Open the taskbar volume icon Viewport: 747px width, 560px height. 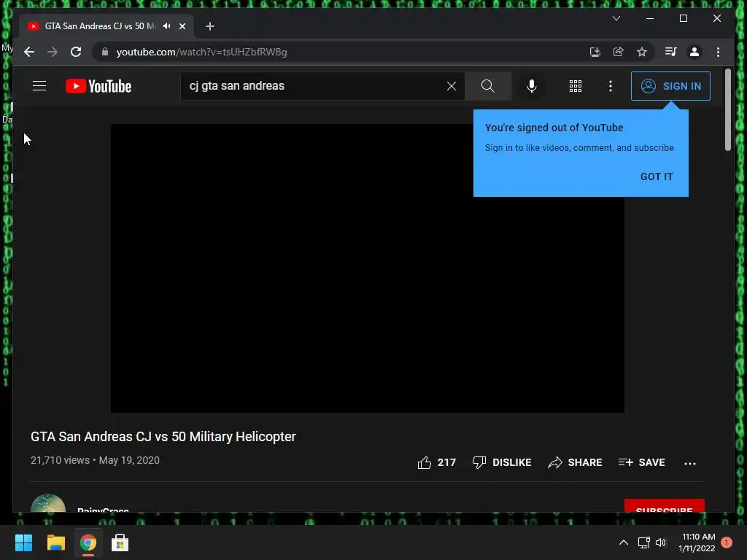(661, 542)
